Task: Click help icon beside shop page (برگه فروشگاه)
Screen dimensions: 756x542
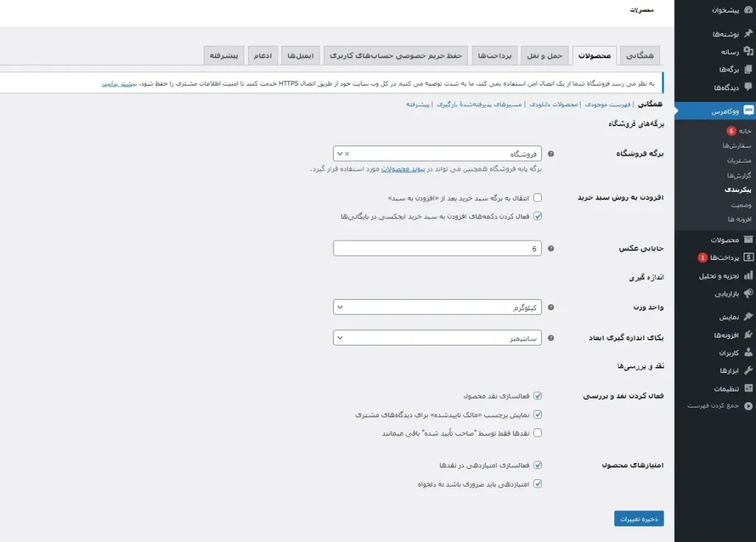Action: [x=551, y=154]
